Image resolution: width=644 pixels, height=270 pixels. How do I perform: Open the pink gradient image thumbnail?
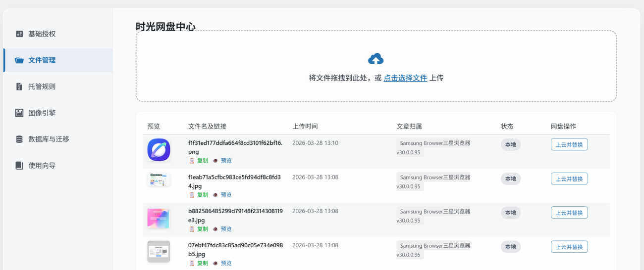pyautogui.click(x=159, y=218)
